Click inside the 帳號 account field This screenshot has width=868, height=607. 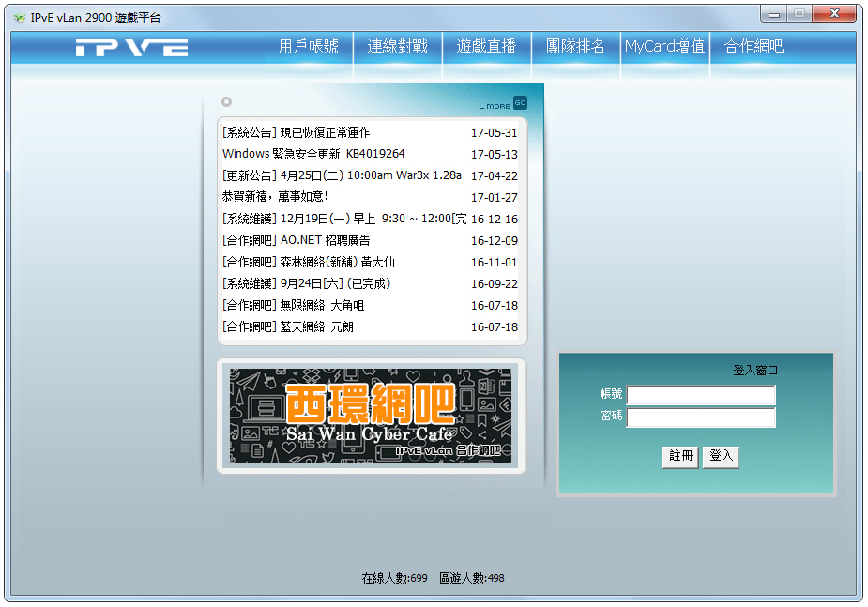pyautogui.click(x=700, y=395)
